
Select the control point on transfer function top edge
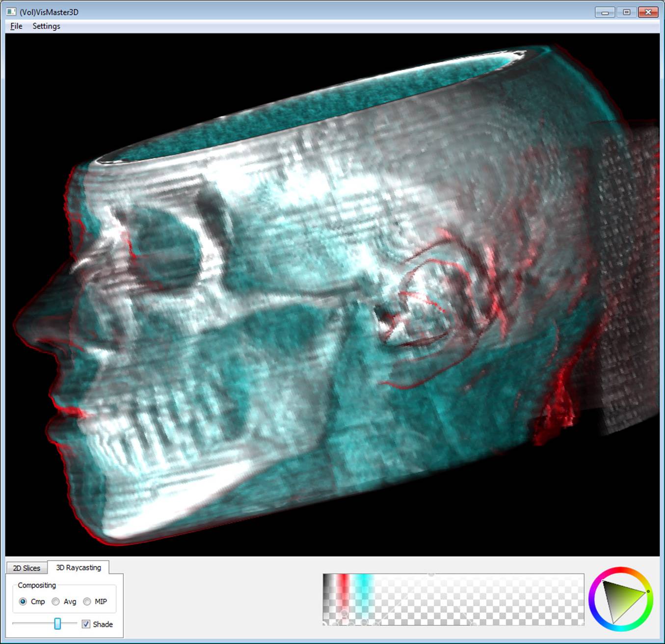[x=431, y=574]
